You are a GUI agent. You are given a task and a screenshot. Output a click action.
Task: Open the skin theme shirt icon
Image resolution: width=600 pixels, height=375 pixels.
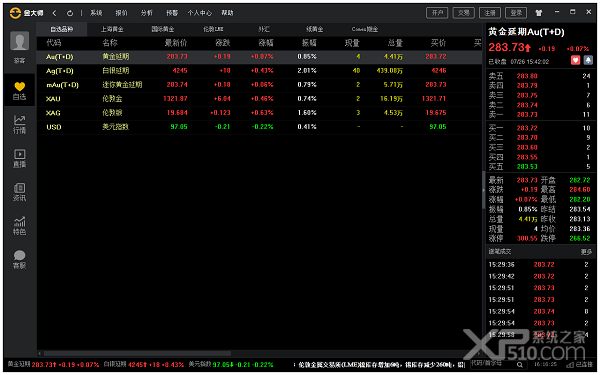[539, 13]
